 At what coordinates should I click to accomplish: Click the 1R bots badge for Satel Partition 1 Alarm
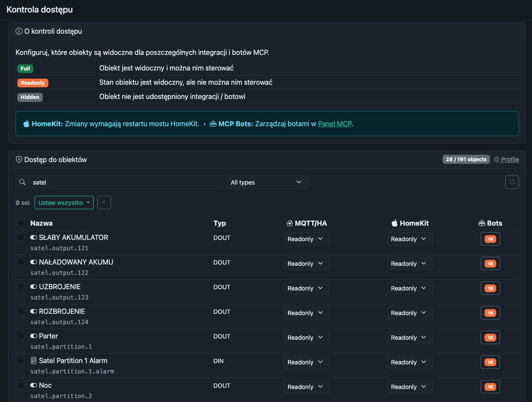tap(490, 362)
